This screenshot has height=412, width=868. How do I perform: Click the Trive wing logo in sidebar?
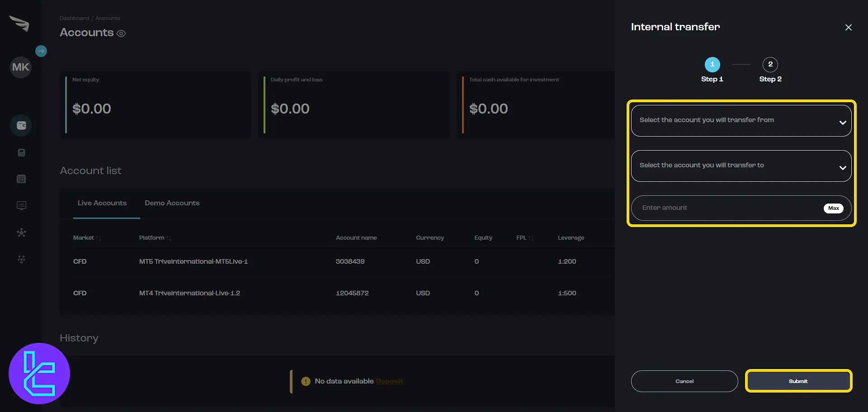point(19,24)
